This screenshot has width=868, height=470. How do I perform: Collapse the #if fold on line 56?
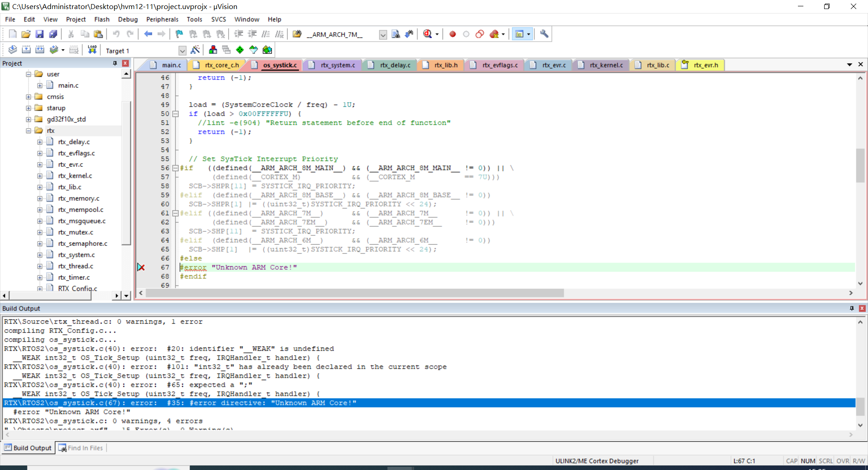[x=175, y=168]
